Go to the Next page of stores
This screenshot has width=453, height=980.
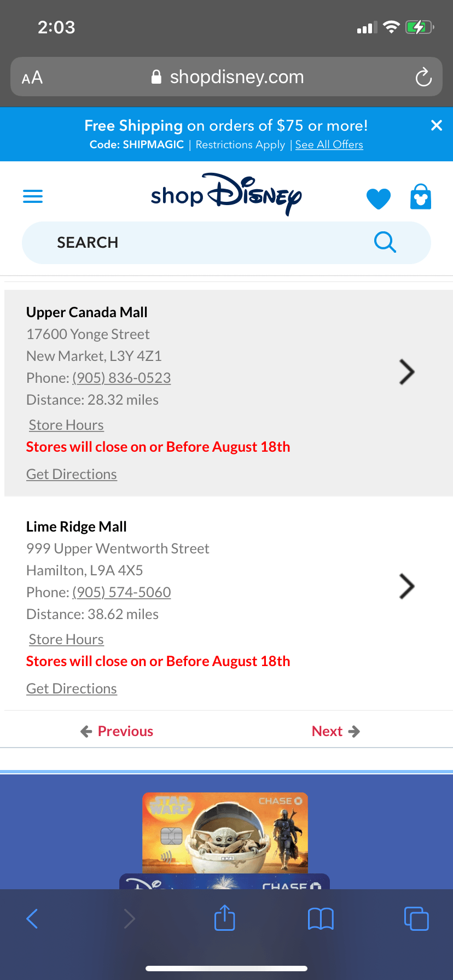[335, 731]
